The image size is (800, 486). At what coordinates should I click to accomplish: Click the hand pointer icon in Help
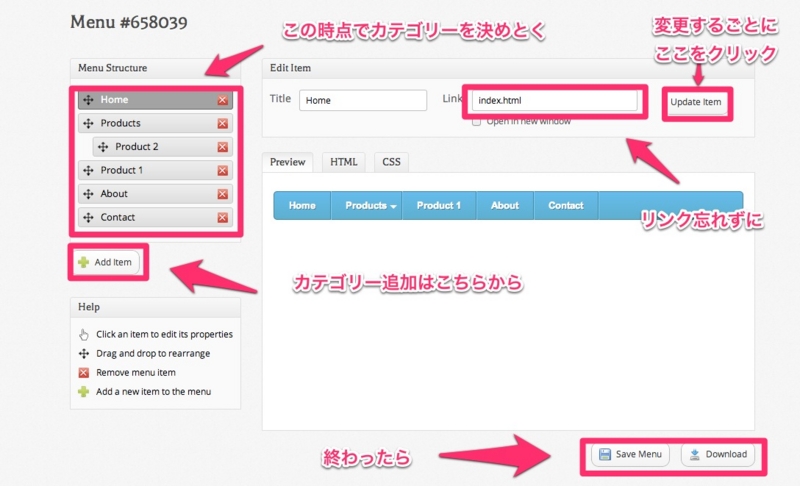click(x=84, y=335)
